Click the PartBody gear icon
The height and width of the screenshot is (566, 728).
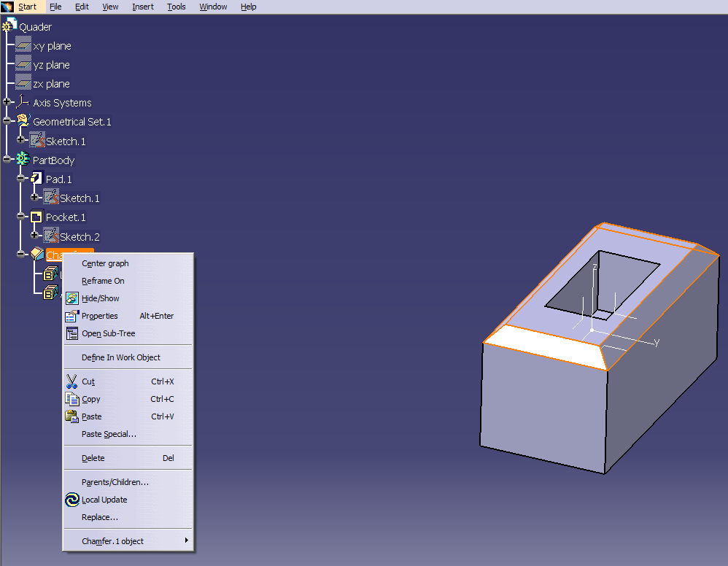(23, 160)
